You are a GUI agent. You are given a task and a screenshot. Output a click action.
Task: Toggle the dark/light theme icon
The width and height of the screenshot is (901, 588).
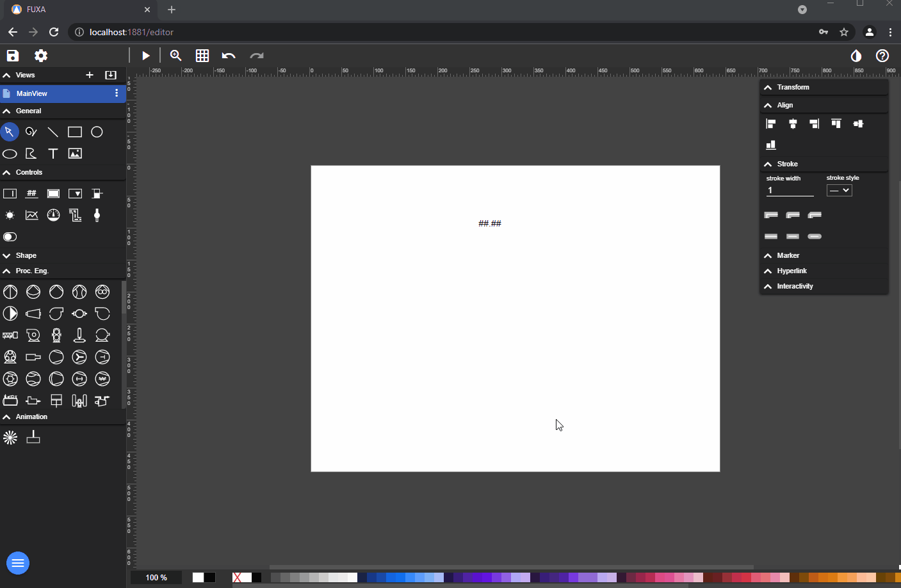pyautogui.click(x=856, y=56)
